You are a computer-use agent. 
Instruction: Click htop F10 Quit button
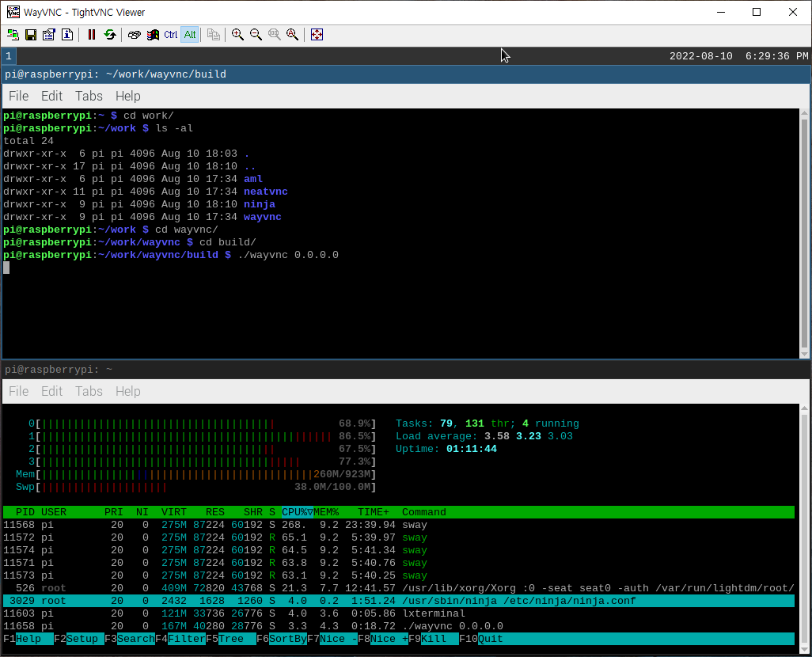click(482, 639)
